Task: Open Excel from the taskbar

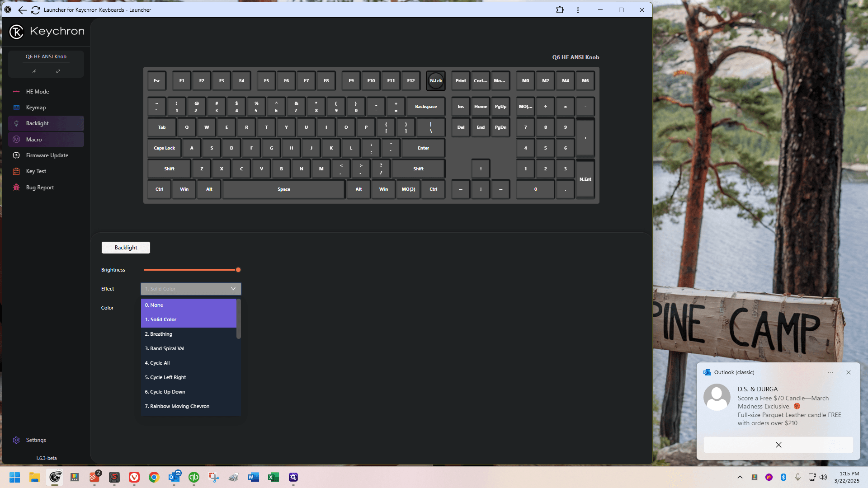Action: [x=273, y=477]
